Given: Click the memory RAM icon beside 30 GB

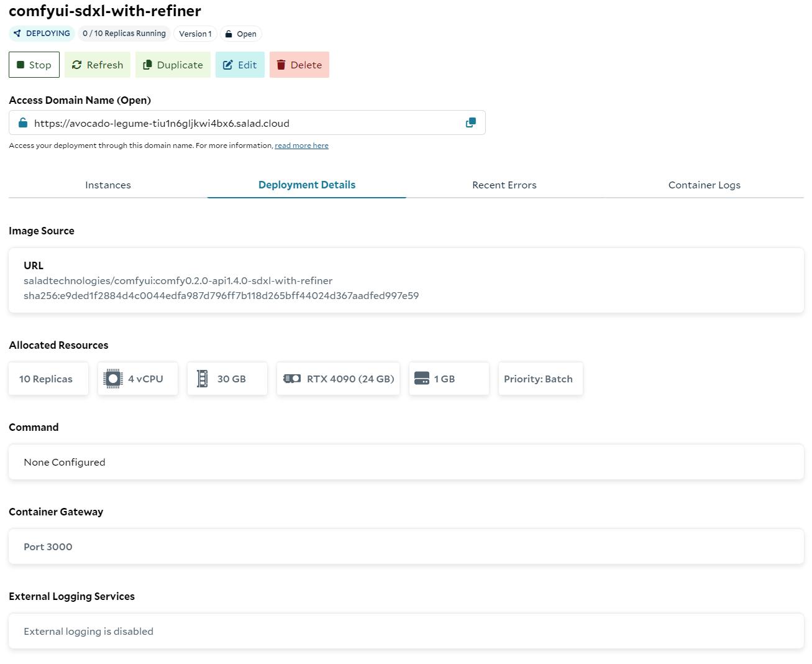Looking at the screenshot, I should pyautogui.click(x=203, y=379).
